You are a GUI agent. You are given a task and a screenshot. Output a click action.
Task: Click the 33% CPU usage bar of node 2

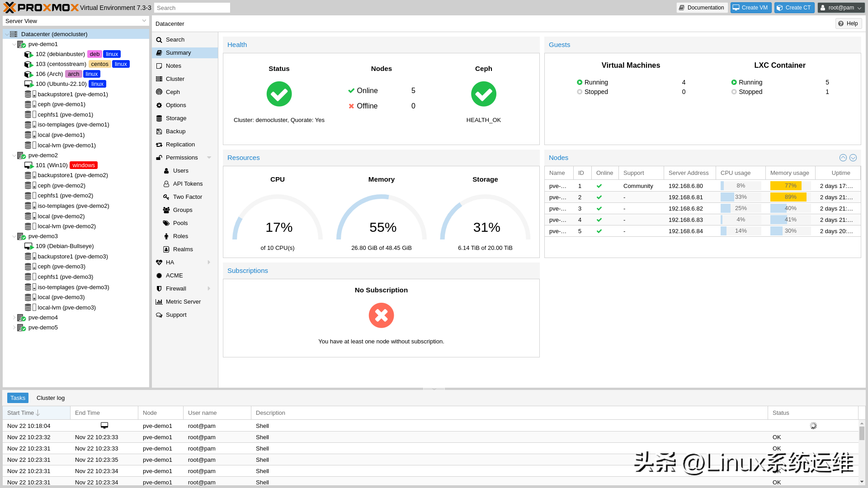(741, 197)
